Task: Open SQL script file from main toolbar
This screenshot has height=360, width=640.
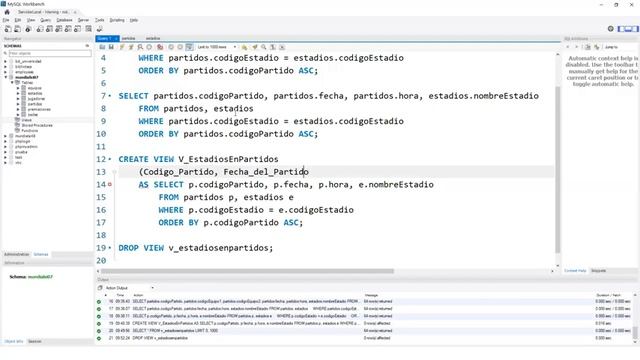Action: [x=18, y=29]
